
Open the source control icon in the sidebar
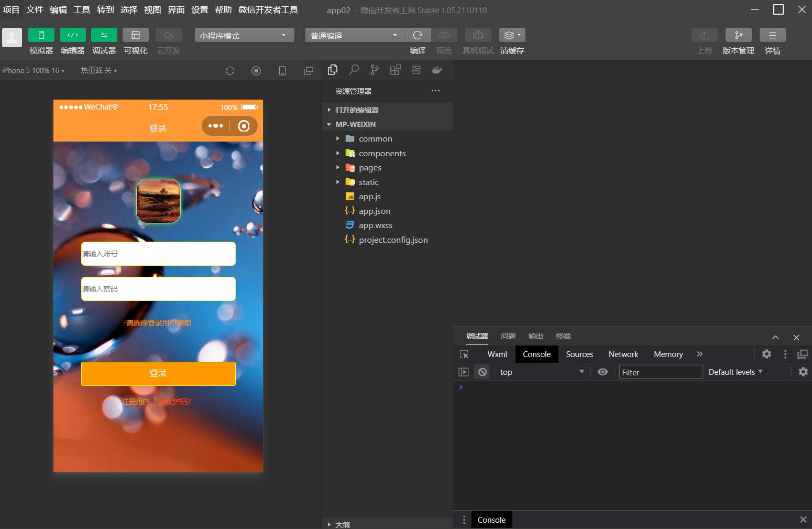coord(374,70)
